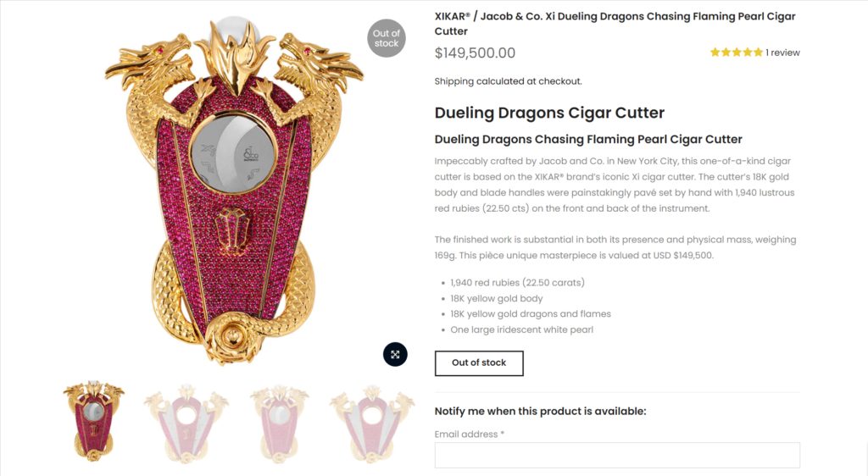Select the third product thumbnail

click(280, 423)
